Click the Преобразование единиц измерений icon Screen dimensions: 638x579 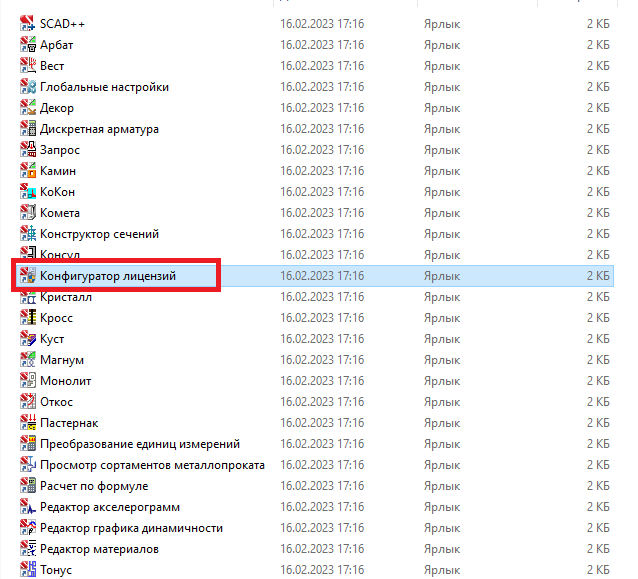click(28, 444)
